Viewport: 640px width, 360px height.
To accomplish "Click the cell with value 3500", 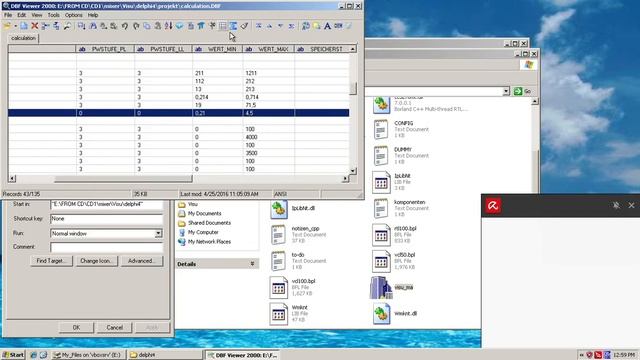I will click(269, 153).
